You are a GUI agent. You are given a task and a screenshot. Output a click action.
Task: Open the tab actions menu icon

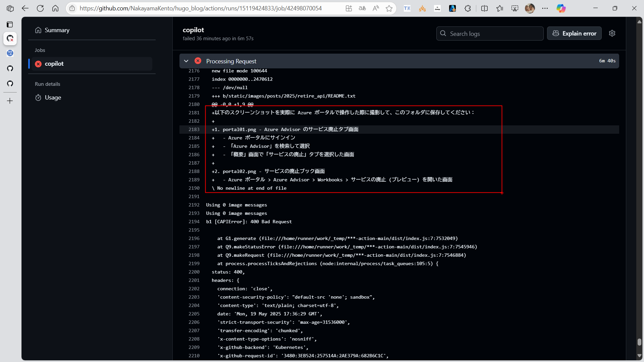coord(10,24)
